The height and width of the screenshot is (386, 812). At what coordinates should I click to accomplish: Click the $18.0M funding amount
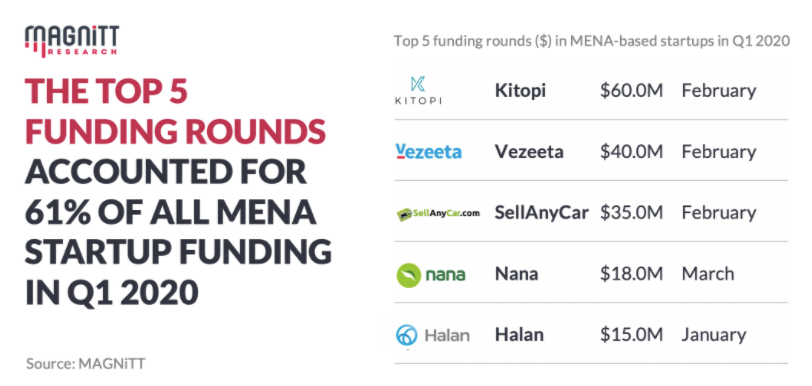631,274
